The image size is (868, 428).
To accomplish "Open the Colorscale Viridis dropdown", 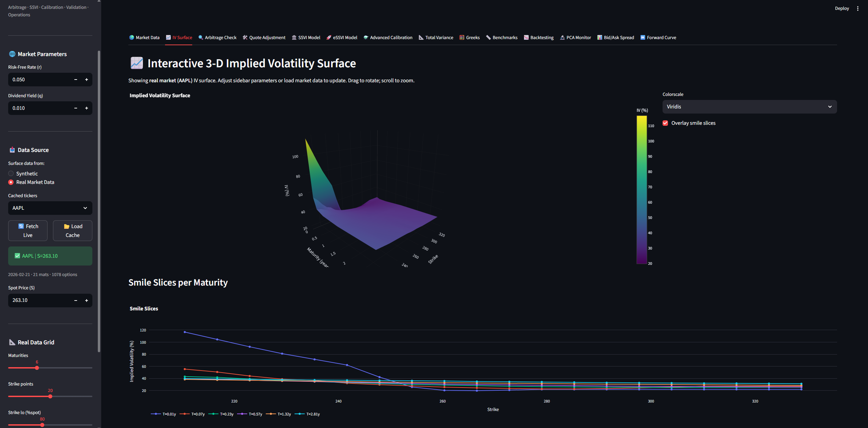I will 749,107.
